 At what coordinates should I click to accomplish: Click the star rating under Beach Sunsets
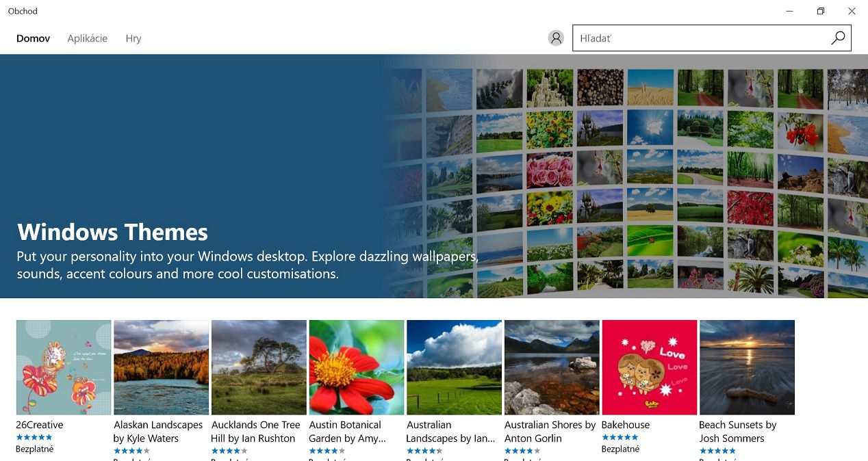coord(717,451)
